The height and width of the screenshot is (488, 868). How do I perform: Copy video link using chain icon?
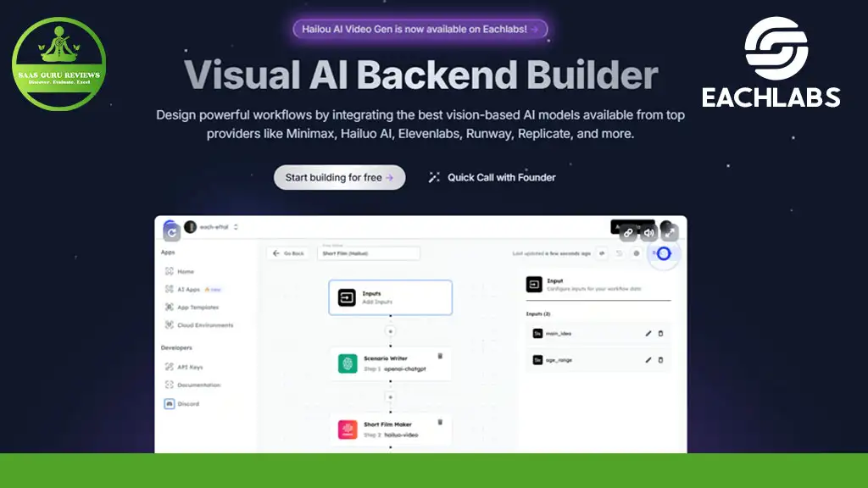click(x=628, y=233)
